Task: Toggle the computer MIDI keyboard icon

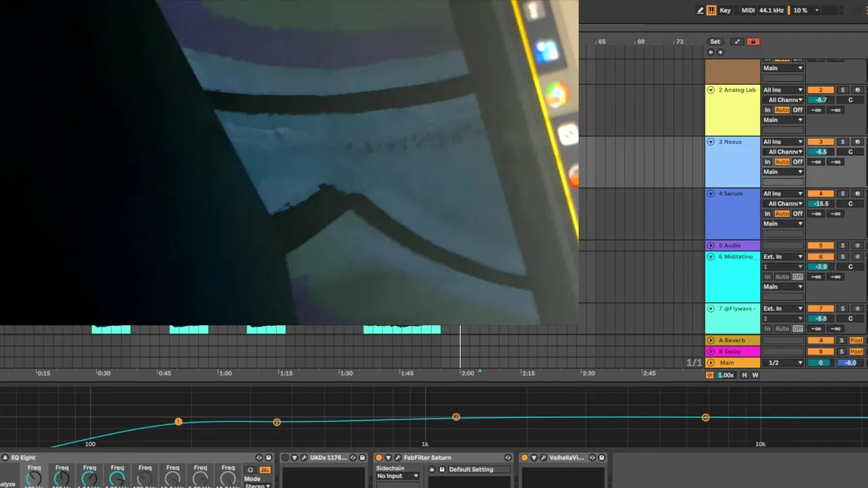Action: tap(711, 10)
